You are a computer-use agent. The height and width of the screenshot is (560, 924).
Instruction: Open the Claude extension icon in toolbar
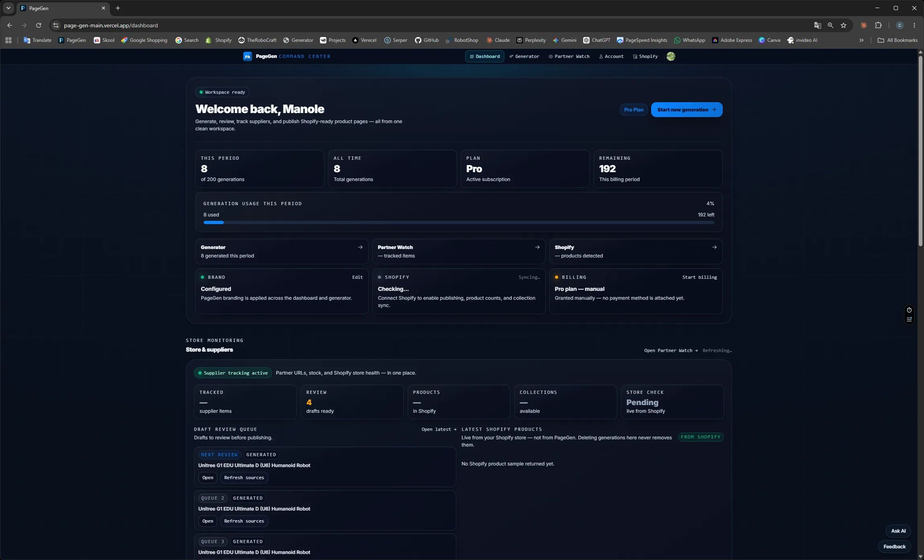pos(864,25)
